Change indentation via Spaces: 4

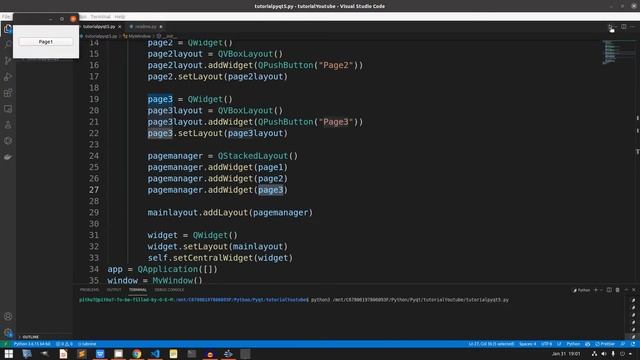(527, 344)
